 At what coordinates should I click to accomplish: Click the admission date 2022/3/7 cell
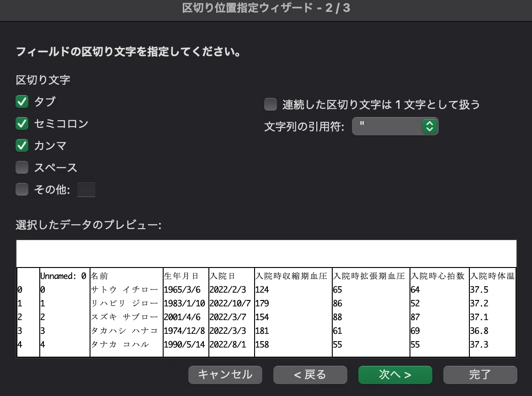pos(228,317)
